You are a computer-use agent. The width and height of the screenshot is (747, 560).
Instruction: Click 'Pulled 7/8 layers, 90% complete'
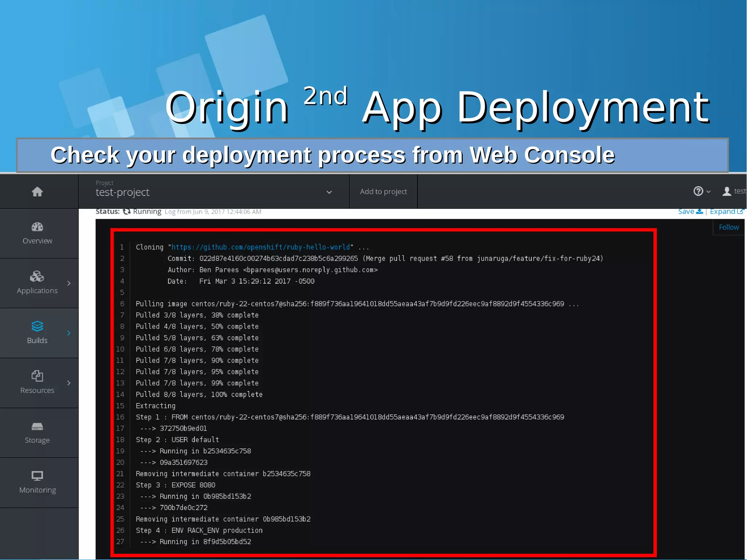197,360
